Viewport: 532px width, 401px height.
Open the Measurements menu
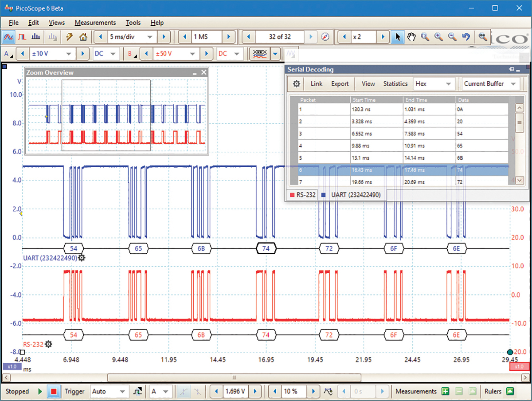(x=95, y=23)
